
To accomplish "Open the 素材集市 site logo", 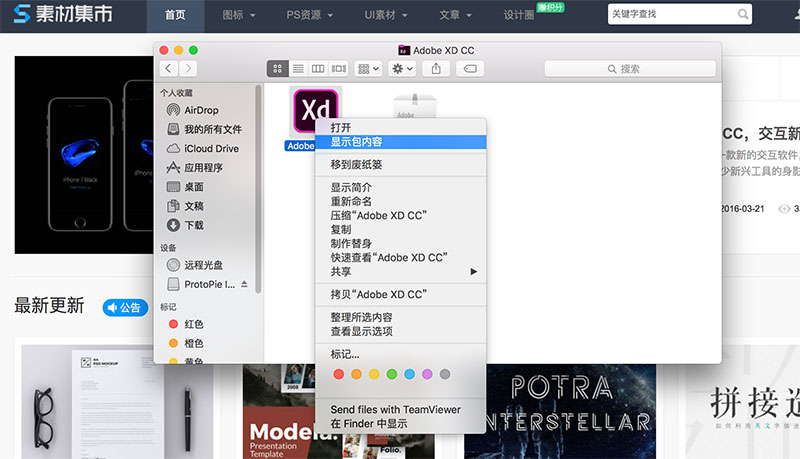I will [x=63, y=14].
